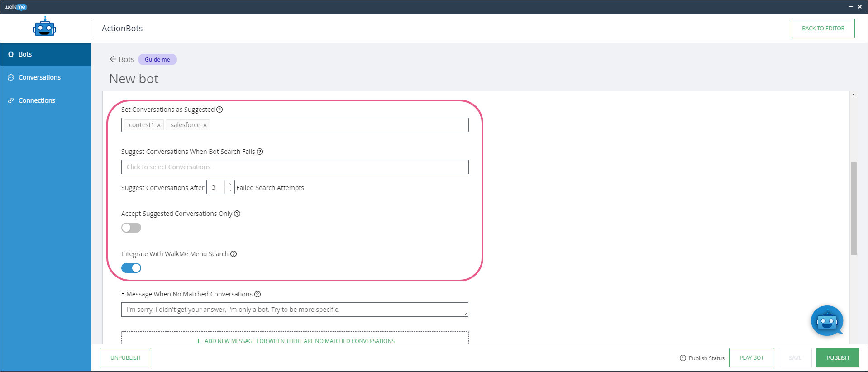Image resolution: width=868 pixels, height=372 pixels.
Task: Increase failed search attempts value
Action: (230, 184)
